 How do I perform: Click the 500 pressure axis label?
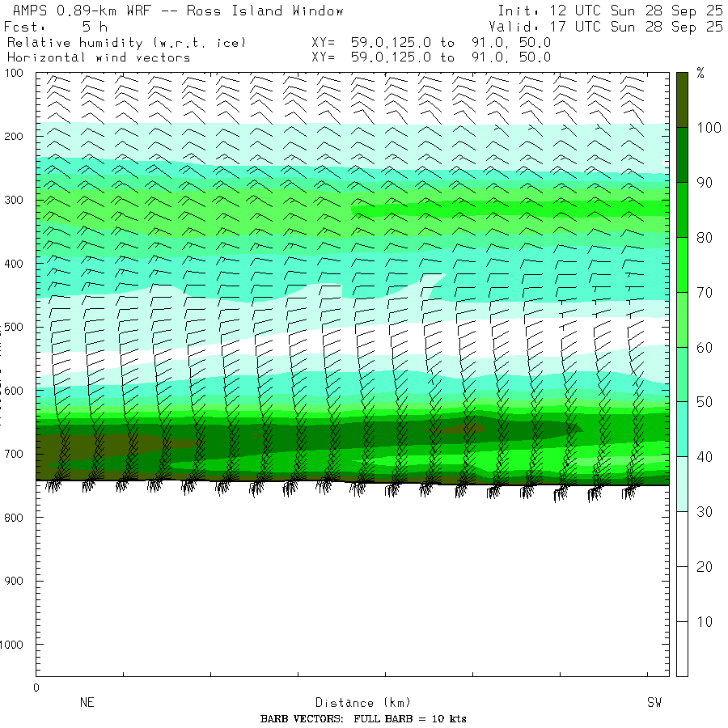coord(14,327)
